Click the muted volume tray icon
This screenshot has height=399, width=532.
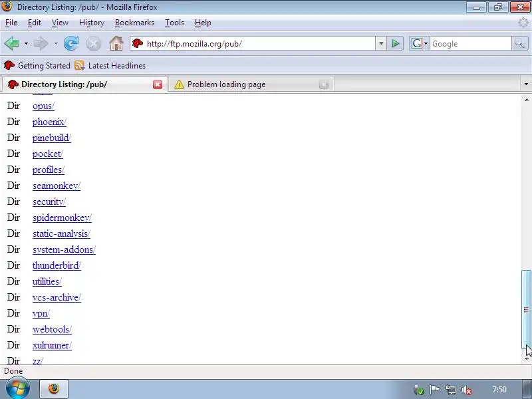click(x=467, y=390)
